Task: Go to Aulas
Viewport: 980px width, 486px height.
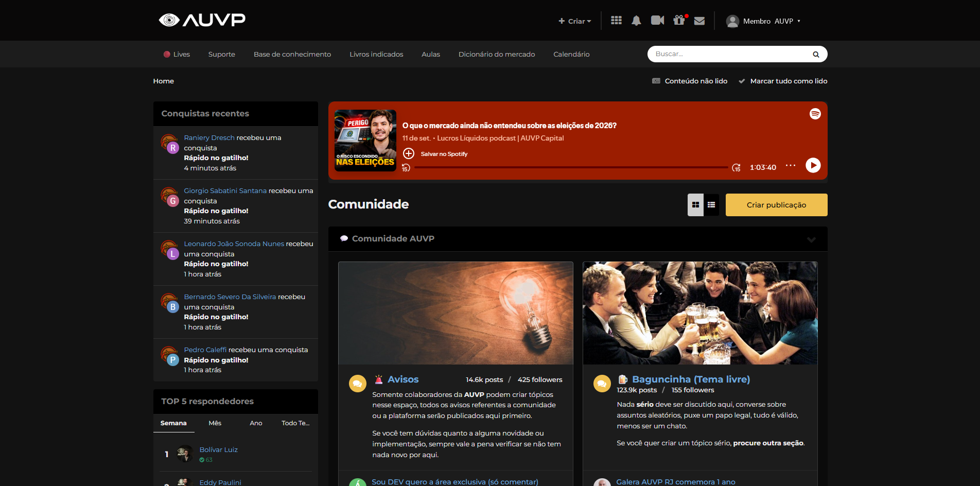Action: 431,54
